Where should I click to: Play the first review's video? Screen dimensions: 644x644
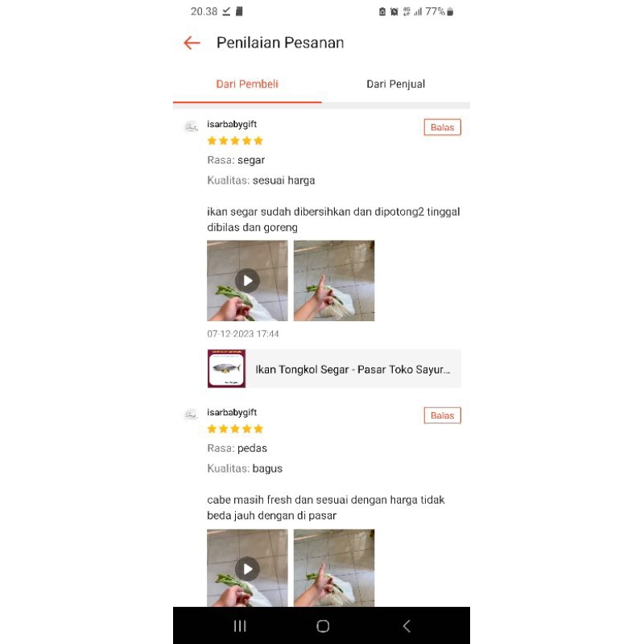[x=247, y=280]
